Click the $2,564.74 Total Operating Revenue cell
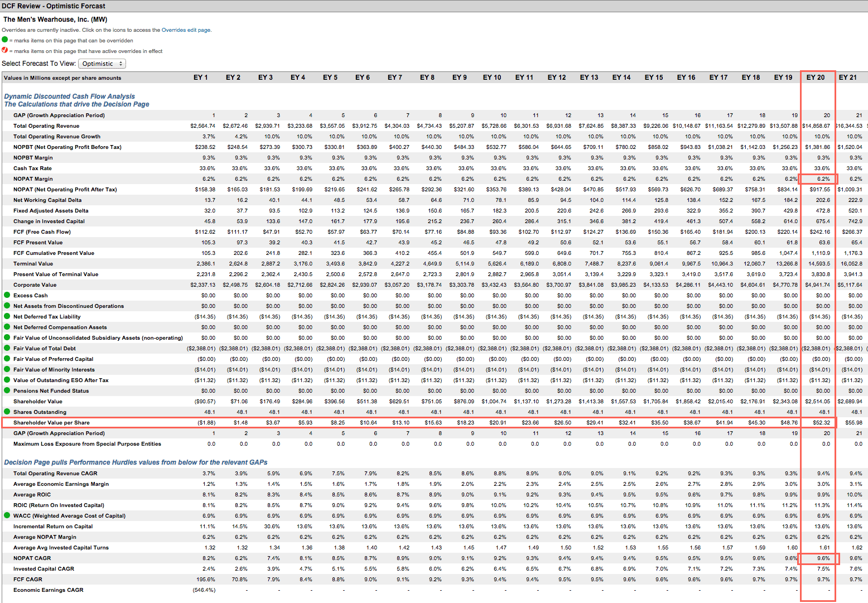Screen dimensions: 868x603 [202, 126]
